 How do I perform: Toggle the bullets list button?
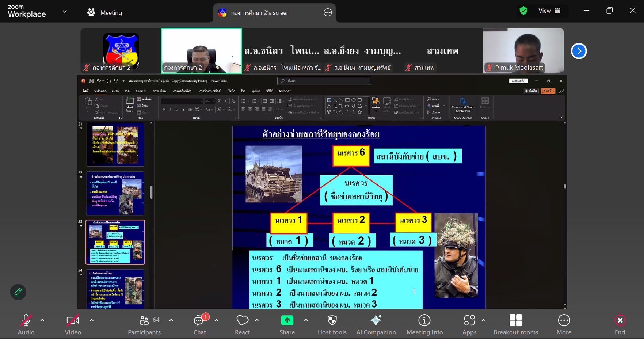(x=244, y=101)
